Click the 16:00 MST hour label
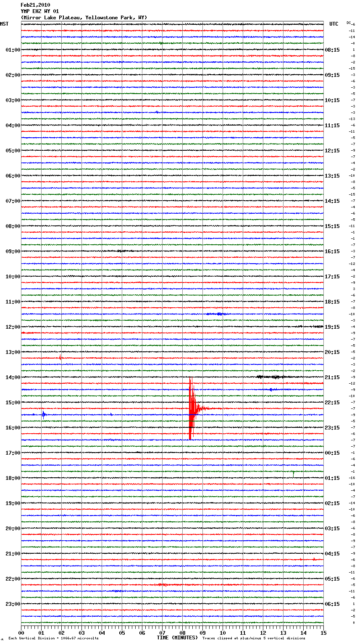Viewport: 357px width, 644px height. coord(13,428)
